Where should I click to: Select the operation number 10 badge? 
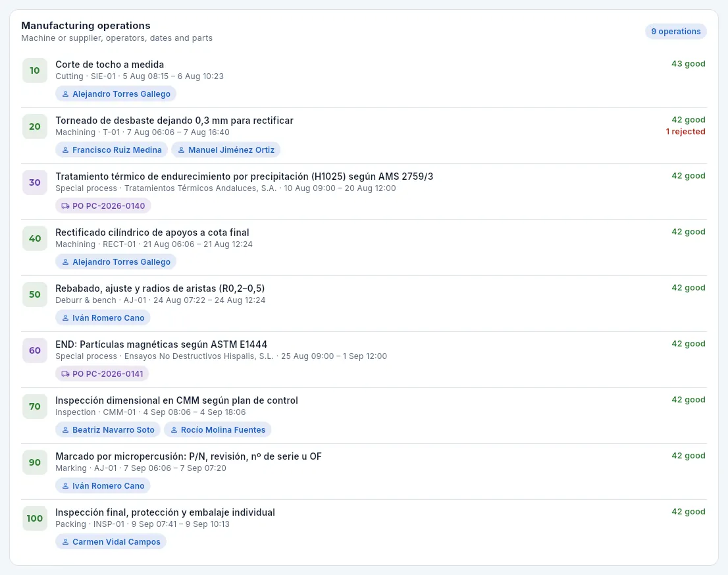pos(35,70)
